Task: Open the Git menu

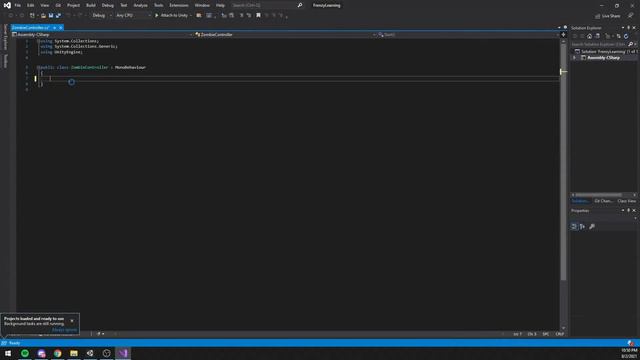Action: tap(58, 5)
